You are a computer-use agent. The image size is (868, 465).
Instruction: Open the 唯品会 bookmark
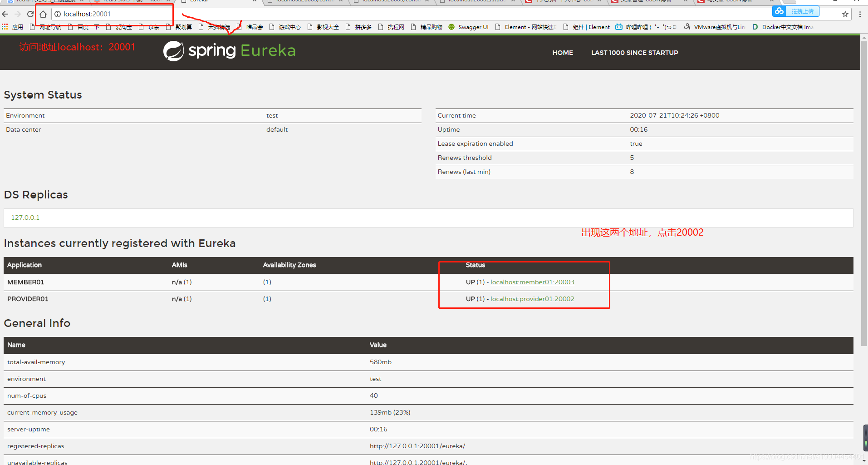pos(250,27)
